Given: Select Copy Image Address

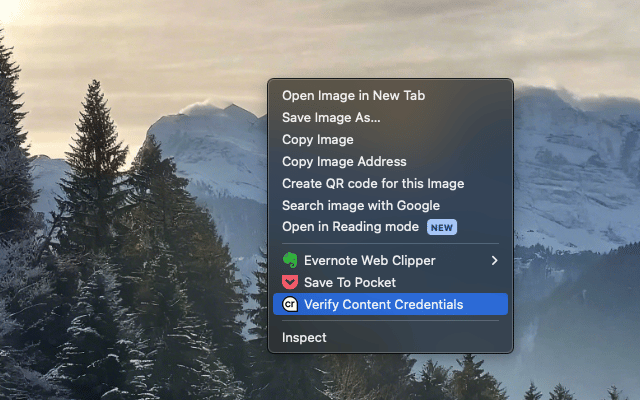Looking at the screenshot, I should pyautogui.click(x=344, y=162).
